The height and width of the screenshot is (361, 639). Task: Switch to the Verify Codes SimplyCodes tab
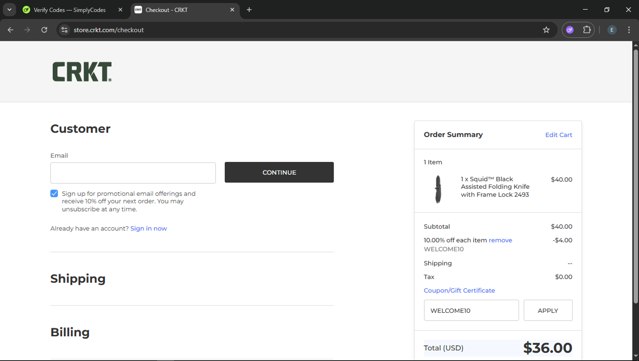[69, 10]
